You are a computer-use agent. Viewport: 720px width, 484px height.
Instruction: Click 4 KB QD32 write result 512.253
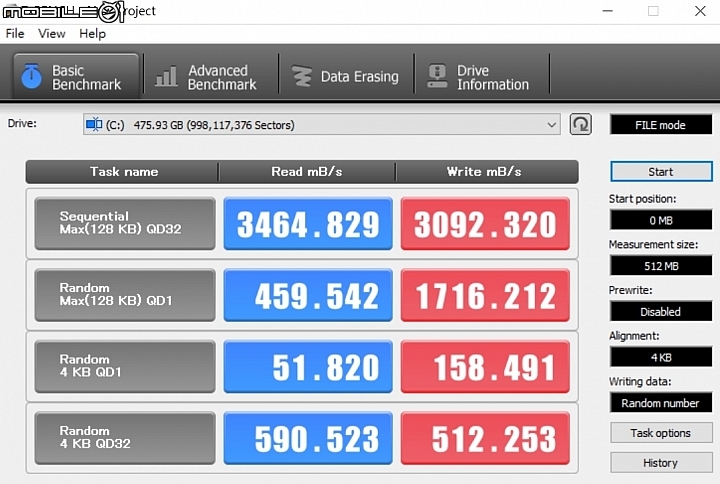click(485, 438)
